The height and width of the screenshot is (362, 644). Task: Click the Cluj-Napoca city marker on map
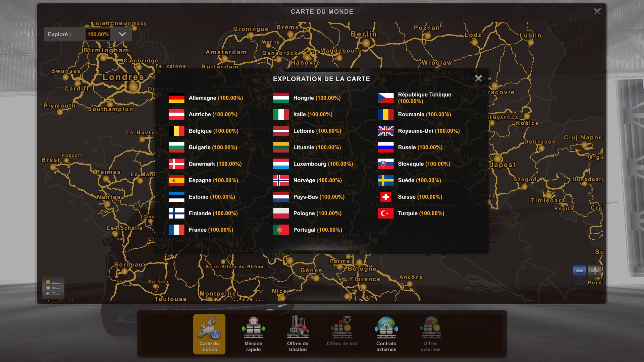click(x=584, y=145)
